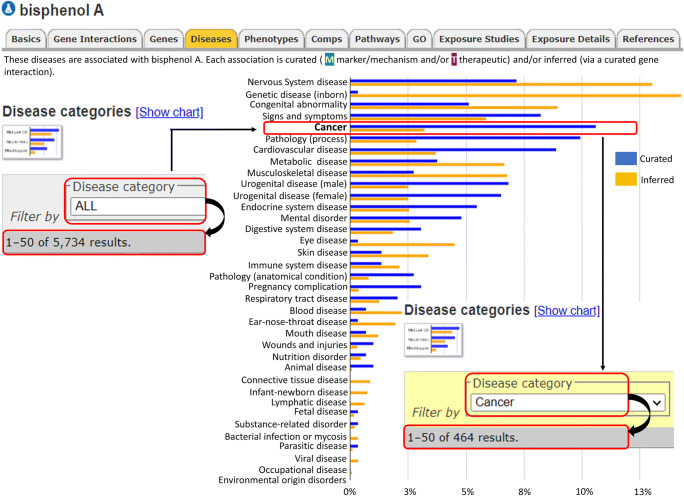The height and width of the screenshot is (496, 684).
Task: Click the Urogenital disease (female) label
Action: coord(290,196)
